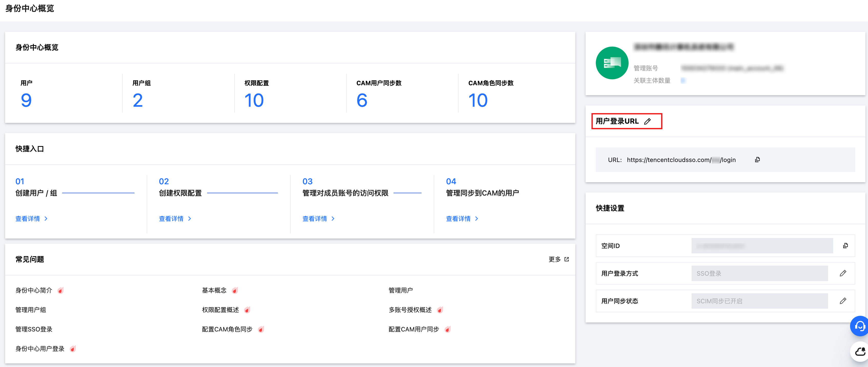Copy the login URL with copy icon
868x367 pixels.
[757, 160]
